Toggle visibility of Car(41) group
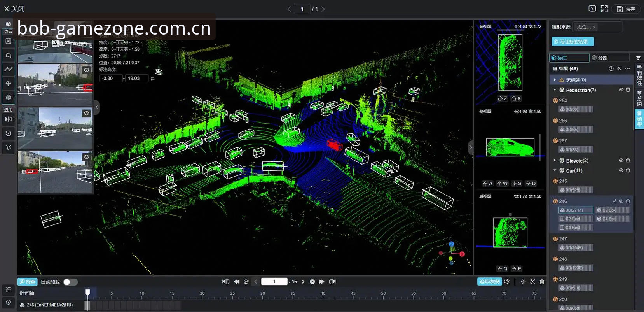The image size is (644, 312). pos(621,170)
